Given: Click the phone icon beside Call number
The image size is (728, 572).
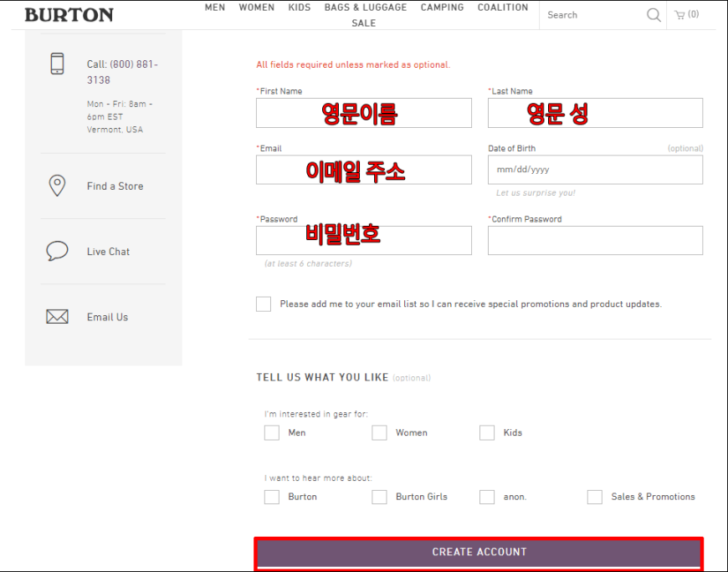Looking at the screenshot, I should [57, 64].
